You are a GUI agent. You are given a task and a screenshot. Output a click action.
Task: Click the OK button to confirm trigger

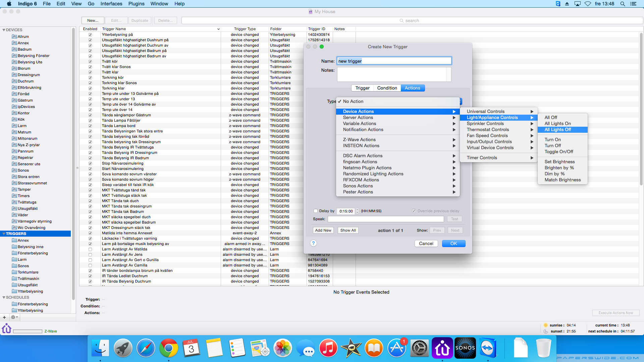[454, 244]
